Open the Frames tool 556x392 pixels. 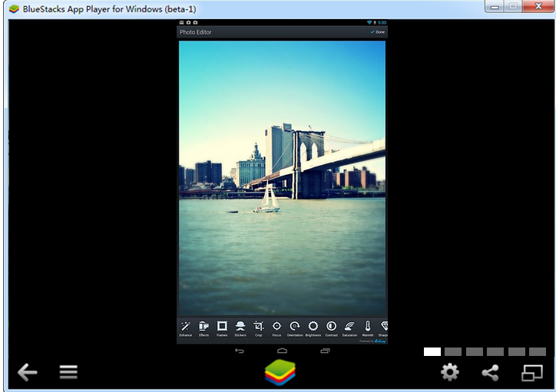[x=222, y=327]
